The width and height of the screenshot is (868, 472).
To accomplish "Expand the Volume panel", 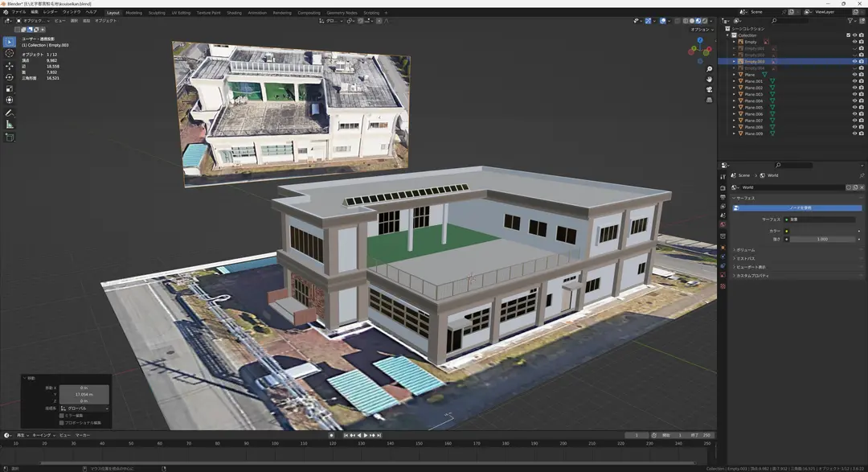I will click(745, 250).
